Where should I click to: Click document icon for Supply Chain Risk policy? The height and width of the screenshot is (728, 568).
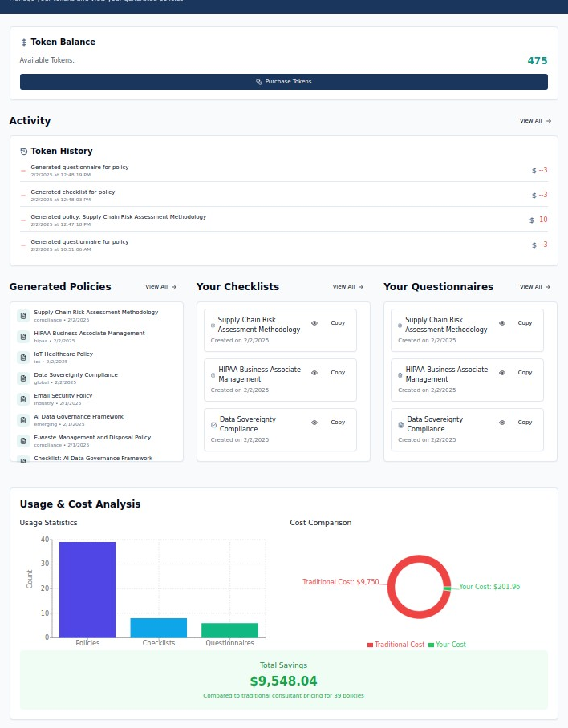[x=23, y=316]
